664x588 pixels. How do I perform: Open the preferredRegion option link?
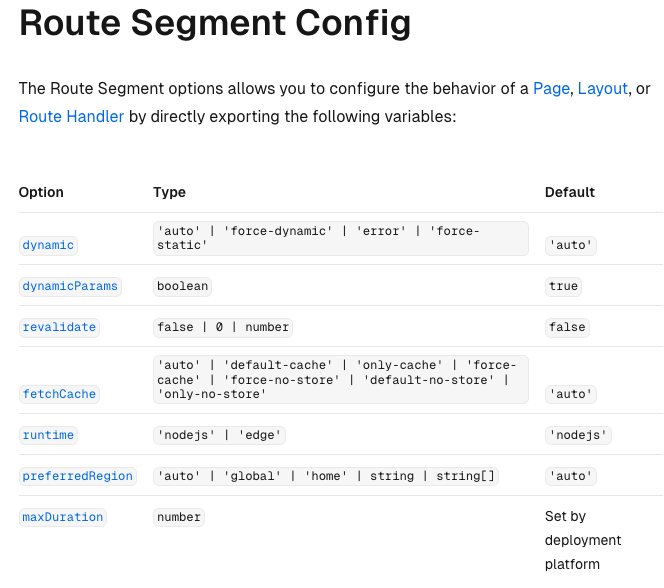(x=77, y=476)
